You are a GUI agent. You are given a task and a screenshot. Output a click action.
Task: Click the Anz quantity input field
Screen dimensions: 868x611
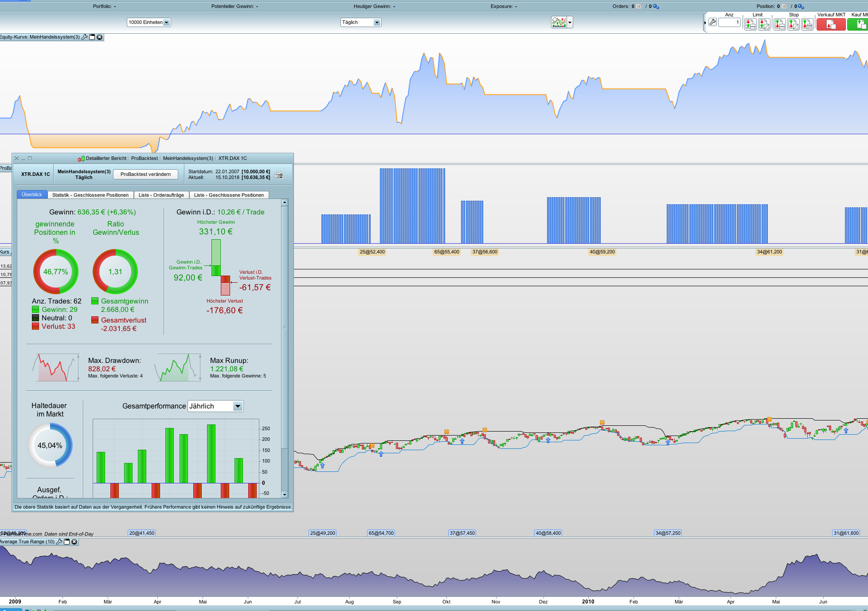point(729,23)
